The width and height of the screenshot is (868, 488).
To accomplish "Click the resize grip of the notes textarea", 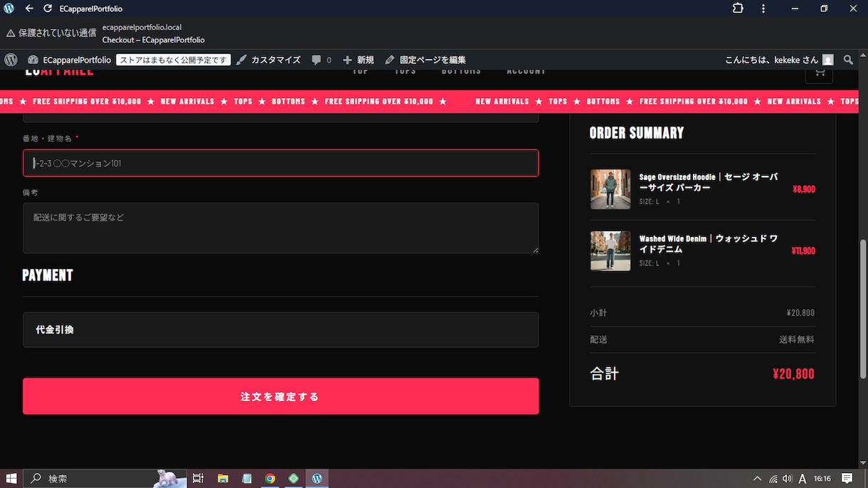I will coord(535,250).
